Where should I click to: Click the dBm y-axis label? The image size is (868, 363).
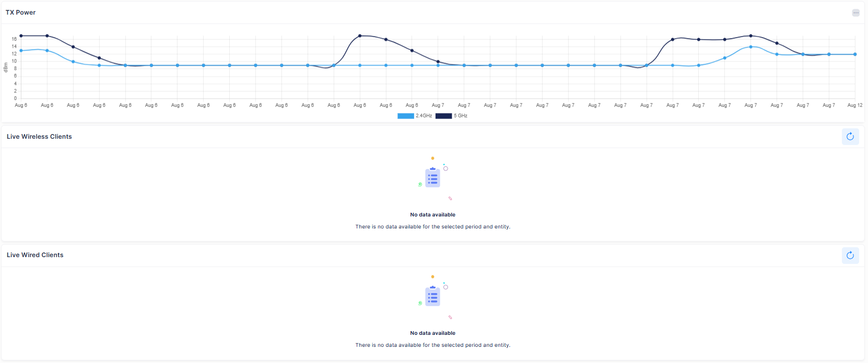coord(6,67)
